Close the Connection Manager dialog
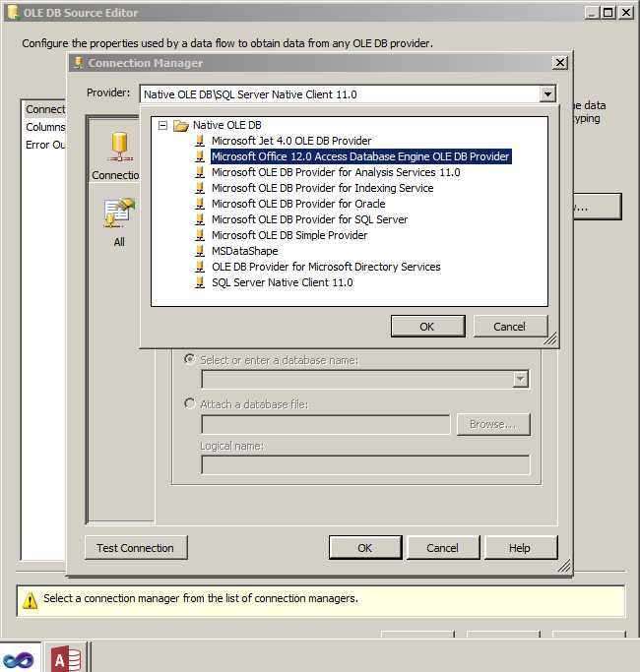Viewport: 640px width, 672px height. (560, 63)
